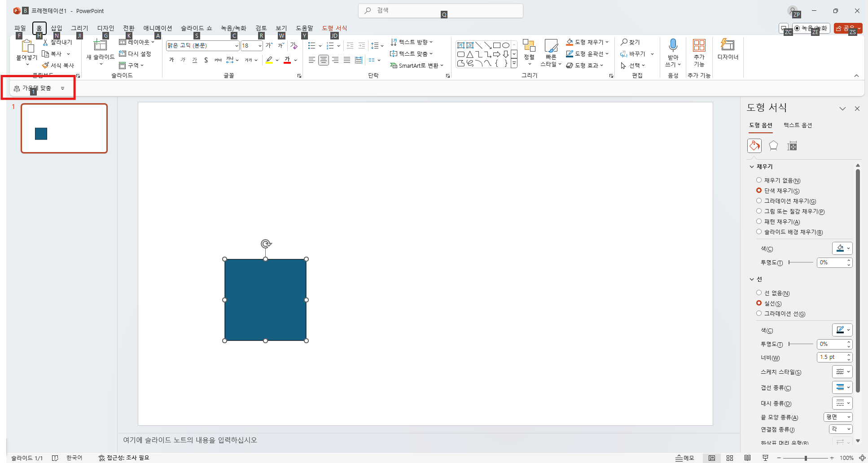Click the New Slide (새 슬라이드) icon
Screen dimensions: 868x463
[100, 45]
